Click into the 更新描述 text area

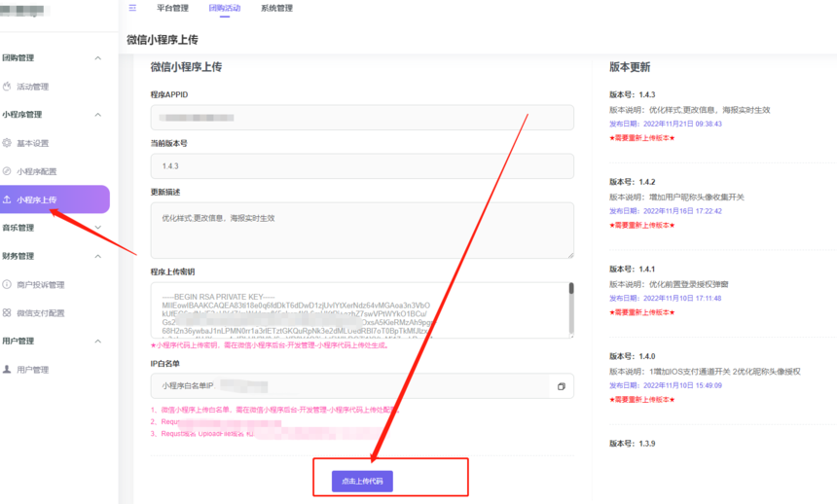point(362,231)
